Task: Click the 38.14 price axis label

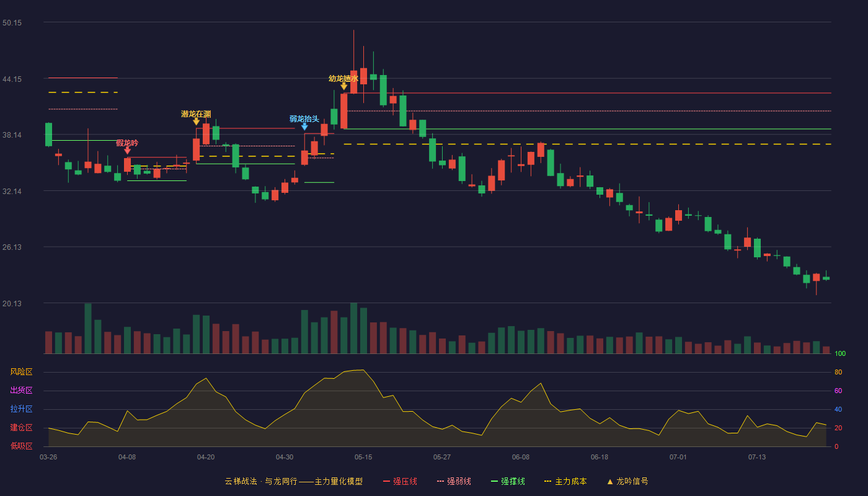Action: pyautogui.click(x=12, y=135)
